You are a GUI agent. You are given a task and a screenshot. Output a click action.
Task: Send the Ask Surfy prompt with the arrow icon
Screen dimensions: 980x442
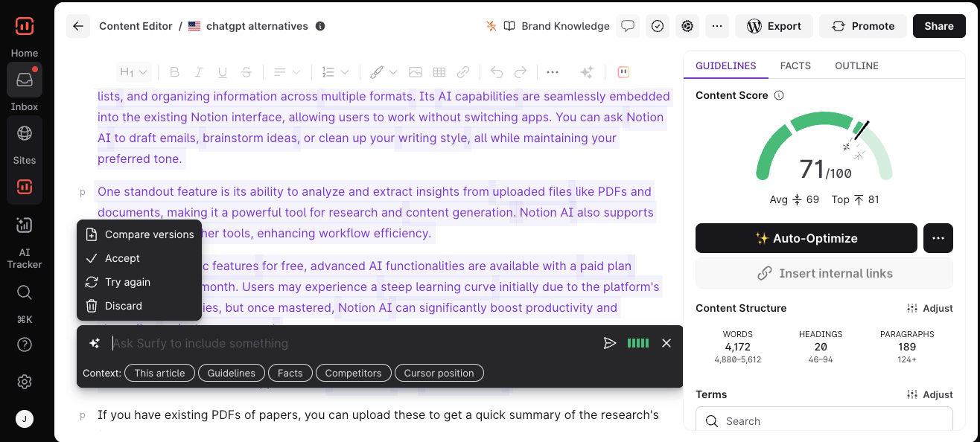click(610, 343)
